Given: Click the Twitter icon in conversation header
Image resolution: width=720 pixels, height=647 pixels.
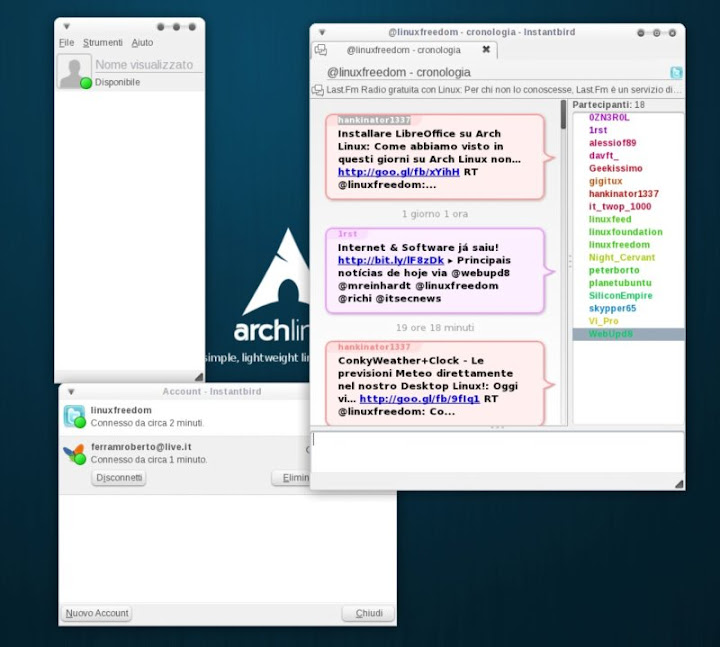Looking at the screenshot, I should (x=676, y=73).
